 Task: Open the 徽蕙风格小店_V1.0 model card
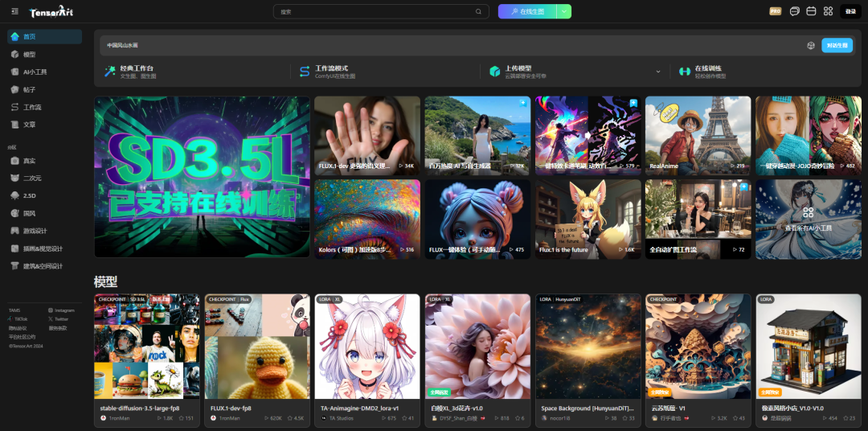tap(809, 360)
